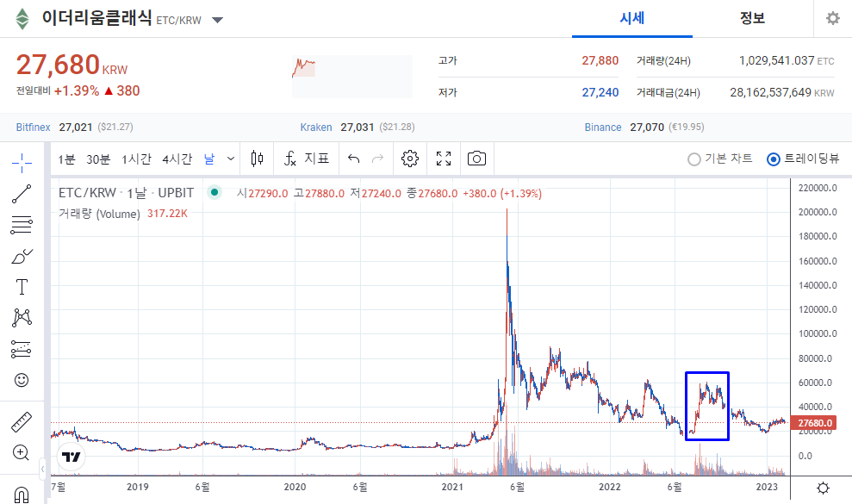Image resolution: width=852 pixels, height=504 pixels.
Task: Click the mini price sparkline thumbnail
Action: (x=352, y=76)
